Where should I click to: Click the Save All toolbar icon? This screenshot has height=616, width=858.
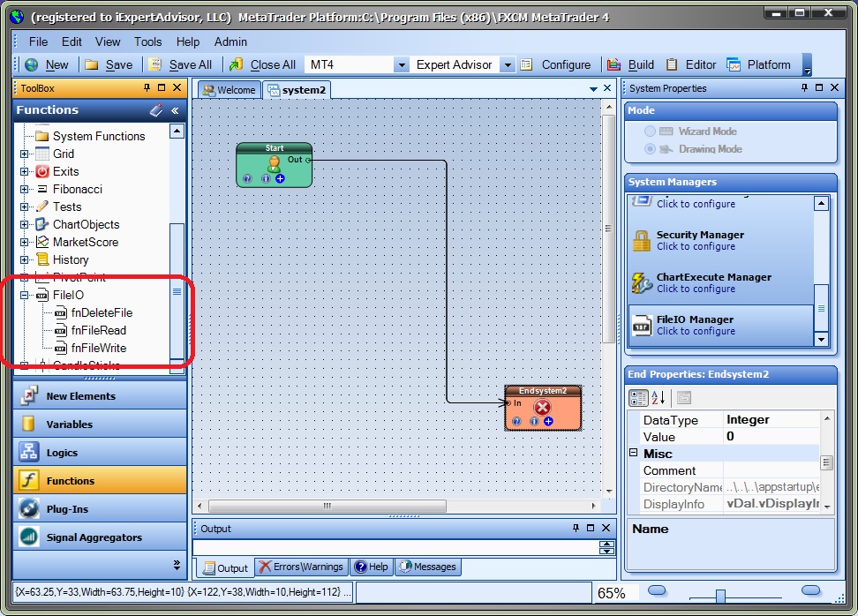[154, 64]
